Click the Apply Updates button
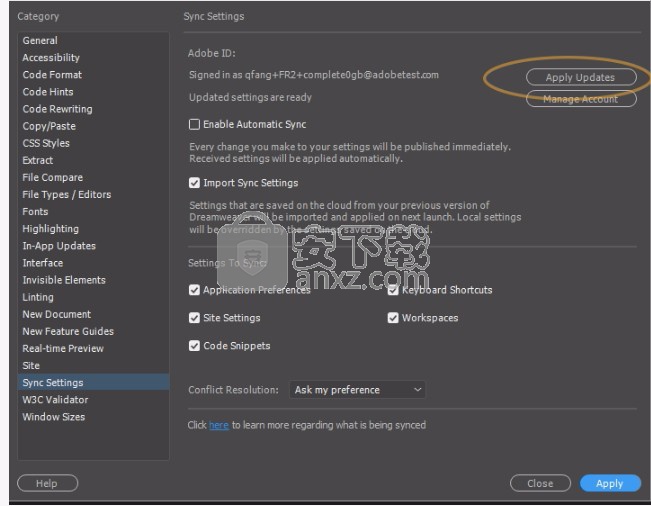The image size is (651, 506). tap(581, 77)
